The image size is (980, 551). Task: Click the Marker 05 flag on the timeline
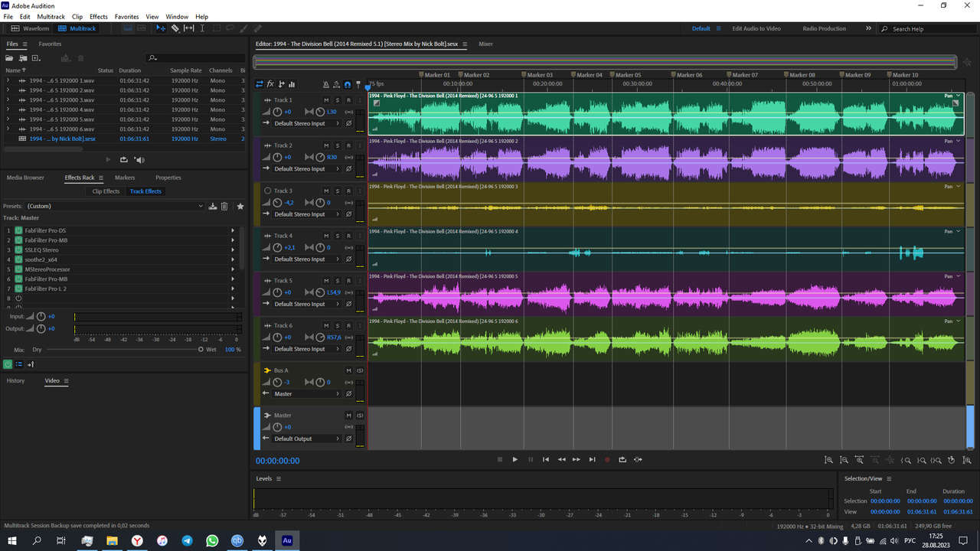[612, 75]
